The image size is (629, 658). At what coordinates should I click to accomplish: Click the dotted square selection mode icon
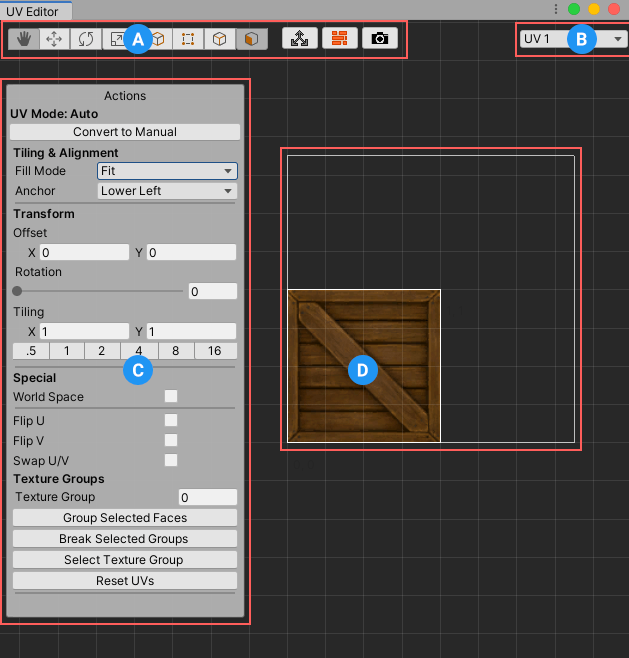[186, 39]
